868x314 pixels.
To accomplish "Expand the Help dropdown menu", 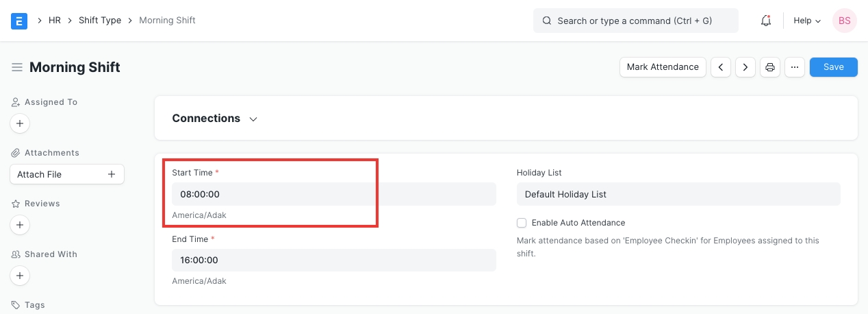I will 806,21.
